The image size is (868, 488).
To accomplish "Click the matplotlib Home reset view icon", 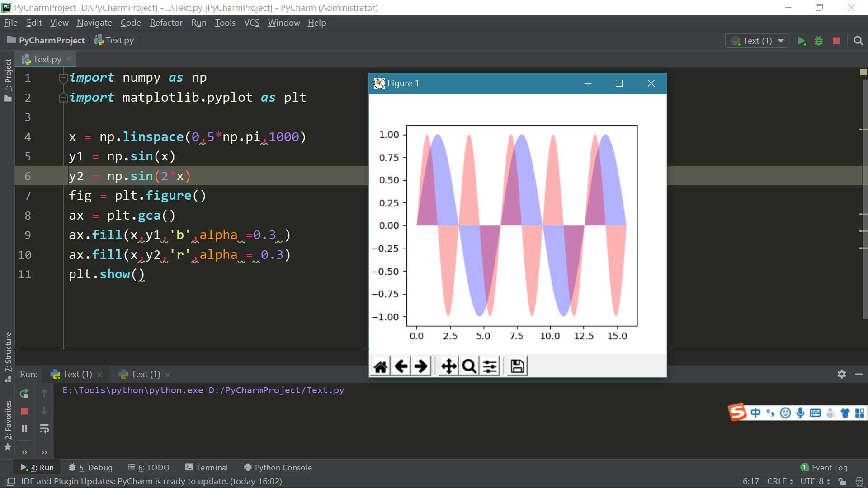I will [380, 366].
